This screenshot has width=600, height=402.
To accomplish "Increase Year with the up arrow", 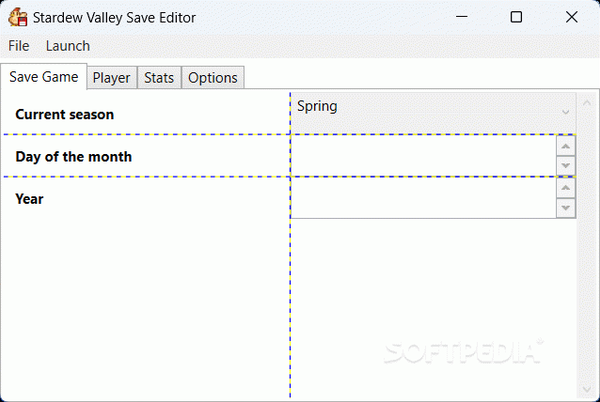I will click(x=566, y=188).
